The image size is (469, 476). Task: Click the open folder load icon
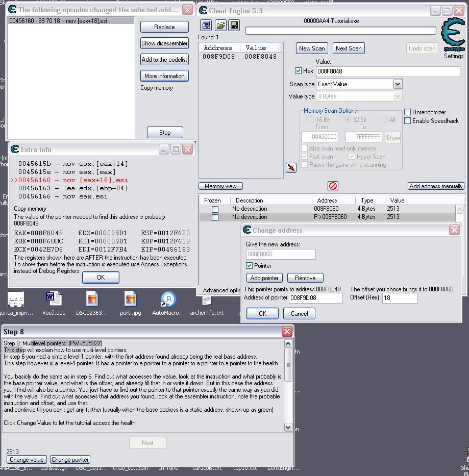[220, 25]
